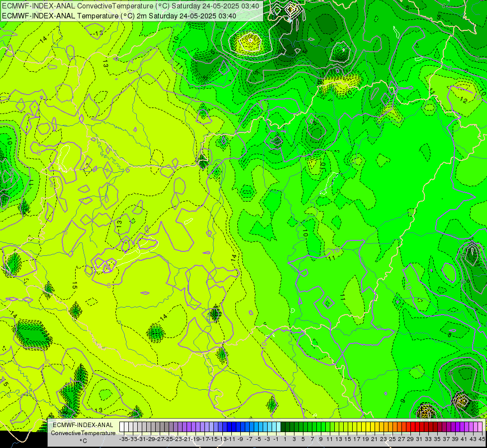
Task: Select the -9 value on the legend scale
Action: [240, 439]
